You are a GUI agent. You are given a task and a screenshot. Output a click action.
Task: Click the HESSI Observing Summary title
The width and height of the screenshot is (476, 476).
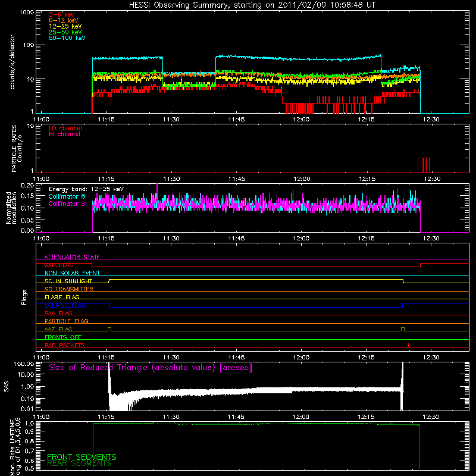point(252,5)
